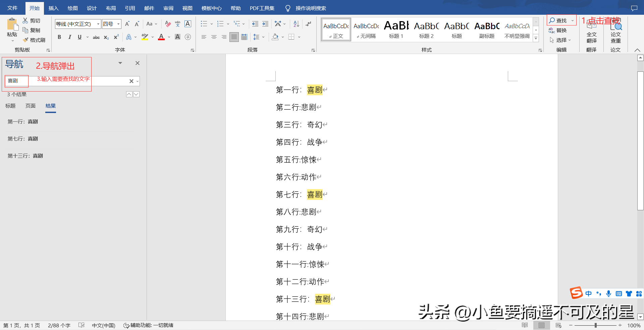Switch to the References ribbon tab
The height and width of the screenshot is (330, 644).
[x=130, y=8]
